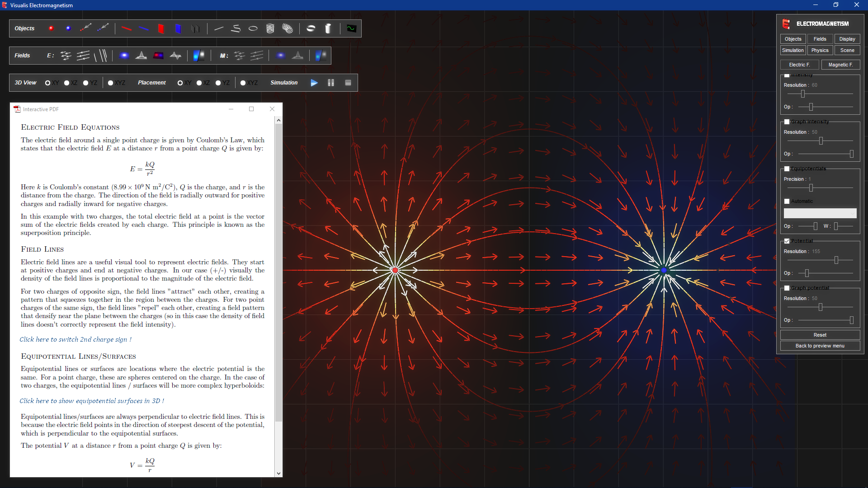Click the PDF scrollbar down arrow
Screen dimensions: 868x488
pos(278,474)
